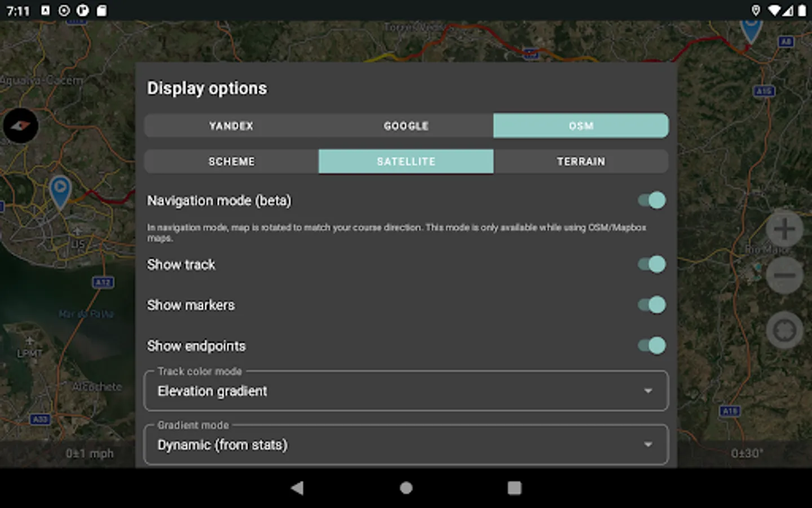Toggle the Show markers switch
812x508 pixels.
point(651,305)
